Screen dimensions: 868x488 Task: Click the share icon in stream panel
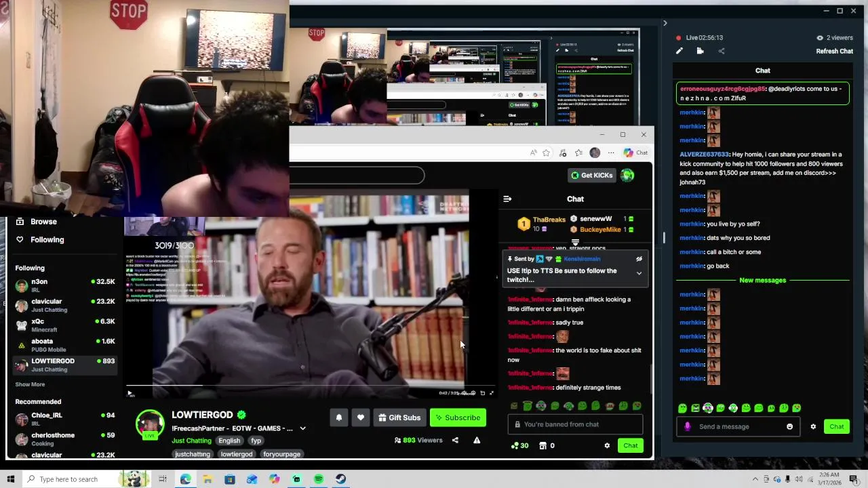722,51
